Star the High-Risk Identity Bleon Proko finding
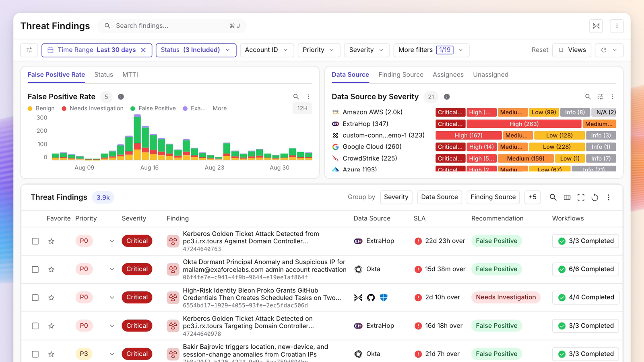This screenshot has height=362, width=644. [51, 298]
